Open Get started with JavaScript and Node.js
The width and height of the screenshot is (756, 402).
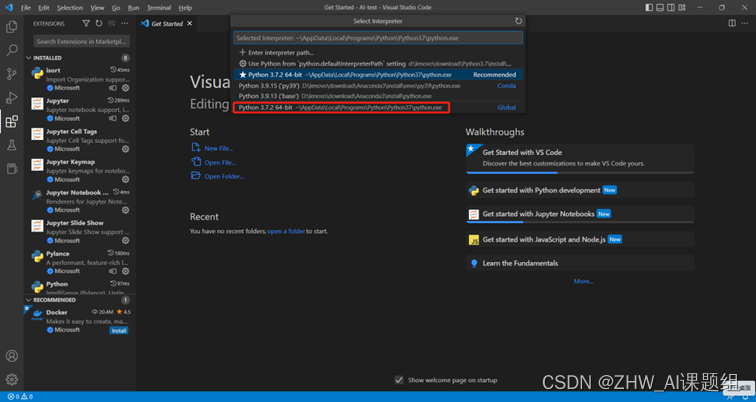tap(580, 240)
